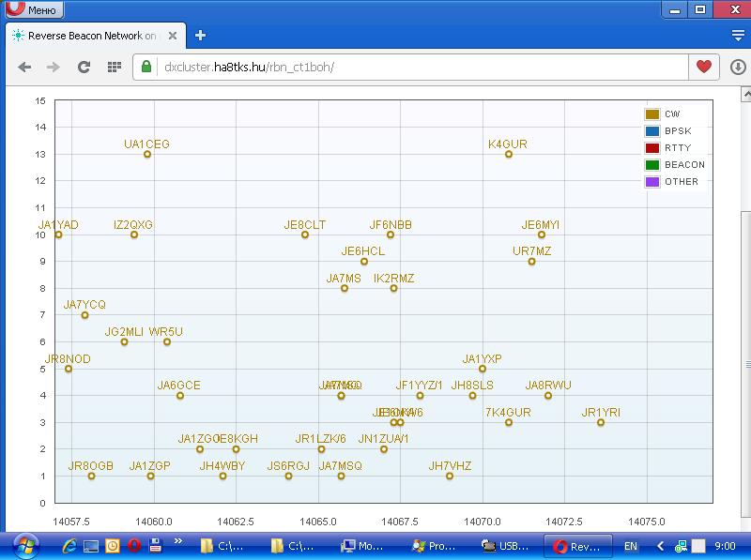Click the floppy disk quick launch icon
751x560 pixels.
tap(155, 546)
